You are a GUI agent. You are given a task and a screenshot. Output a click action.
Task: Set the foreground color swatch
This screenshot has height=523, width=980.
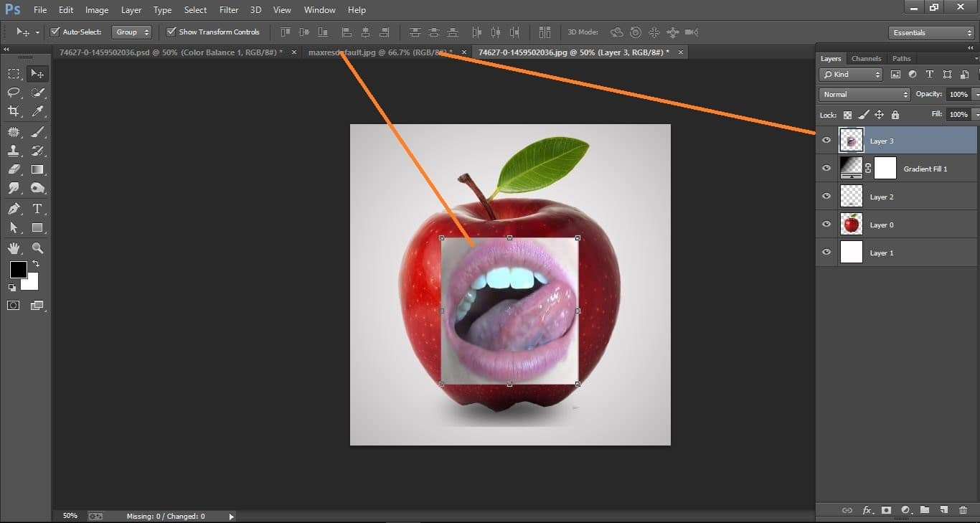[18, 271]
